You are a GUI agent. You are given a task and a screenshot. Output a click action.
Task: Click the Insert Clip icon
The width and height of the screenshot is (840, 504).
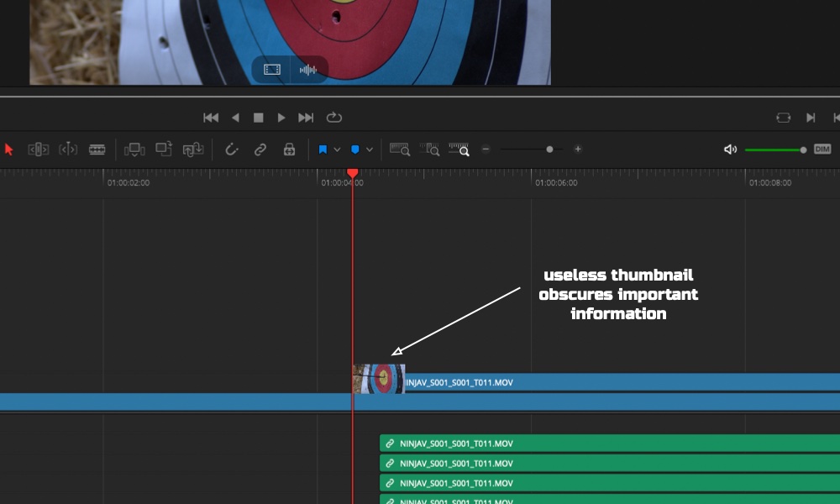[x=134, y=150]
